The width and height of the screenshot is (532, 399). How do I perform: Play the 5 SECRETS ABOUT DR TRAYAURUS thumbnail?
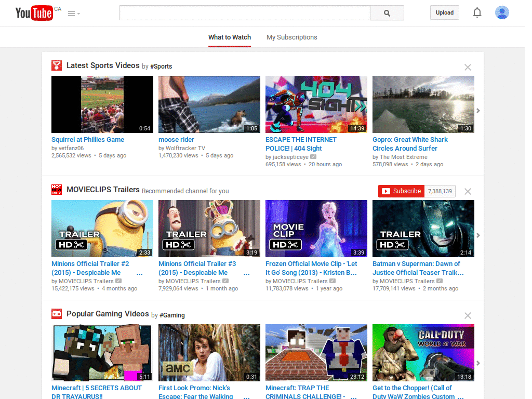(102, 353)
